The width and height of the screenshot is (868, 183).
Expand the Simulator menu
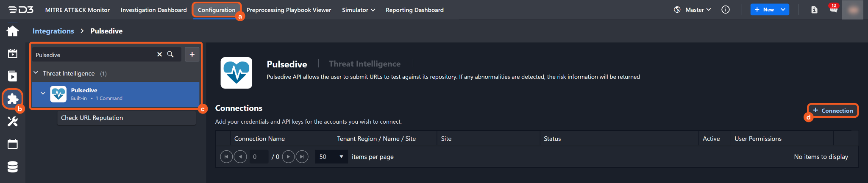pos(358,10)
